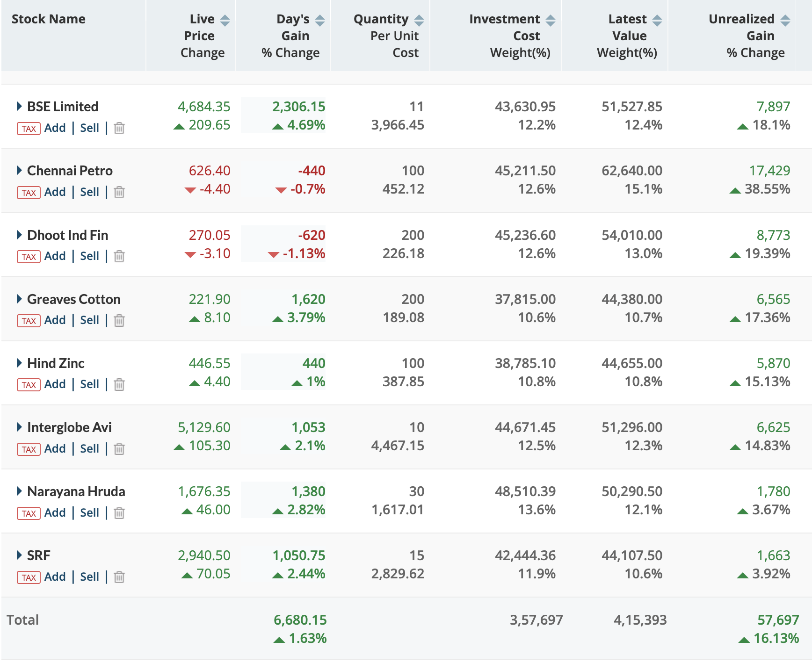Open the TAX badge for Hind Zinc
812x663 pixels.
pos(29,385)
